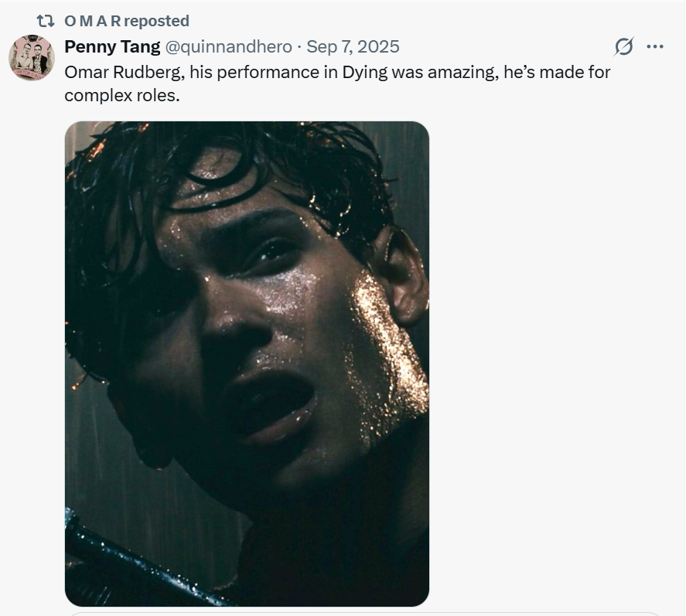
Task: Open Grok actions icon on the tweet
Action: 623,46
